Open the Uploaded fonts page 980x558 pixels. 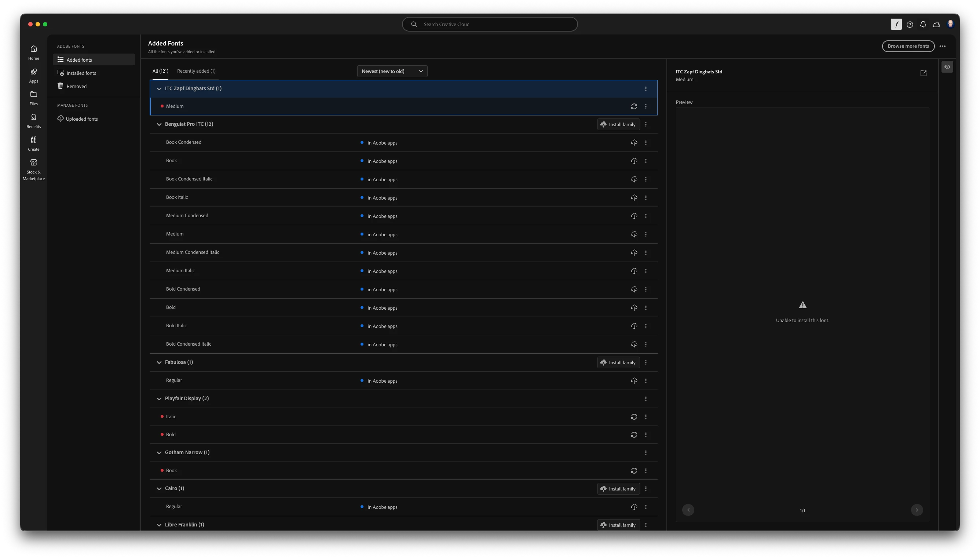click(81, 119)
